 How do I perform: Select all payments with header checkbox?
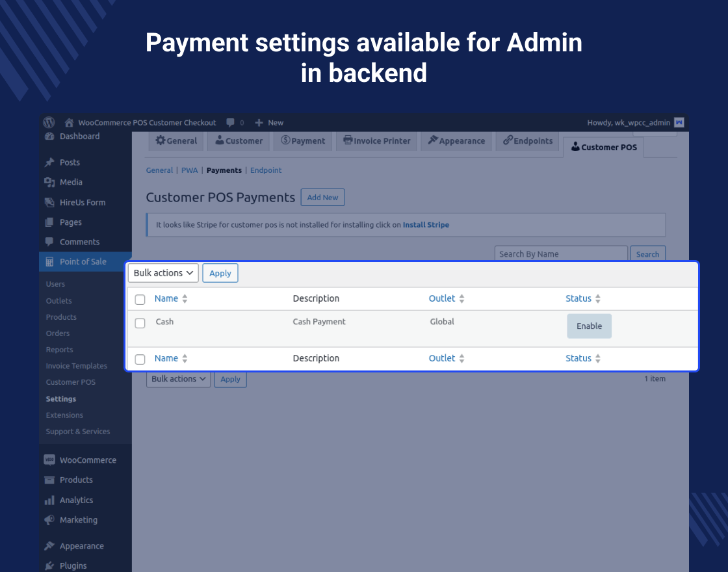click(140, 299)
